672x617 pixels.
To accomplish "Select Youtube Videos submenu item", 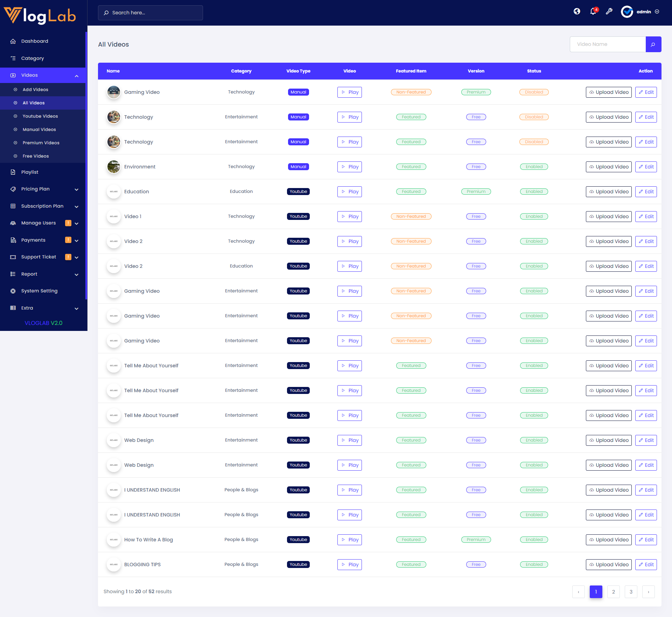I will 40,116.
